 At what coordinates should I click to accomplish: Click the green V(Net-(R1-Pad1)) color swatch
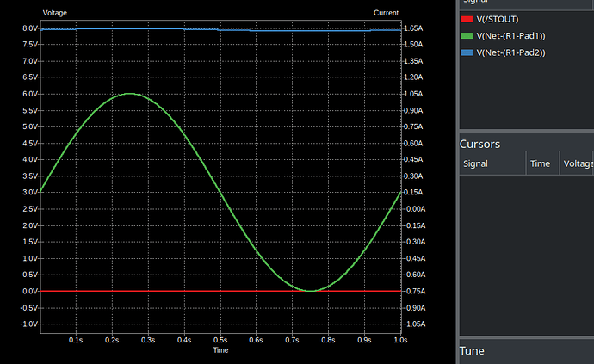(467, 36)
